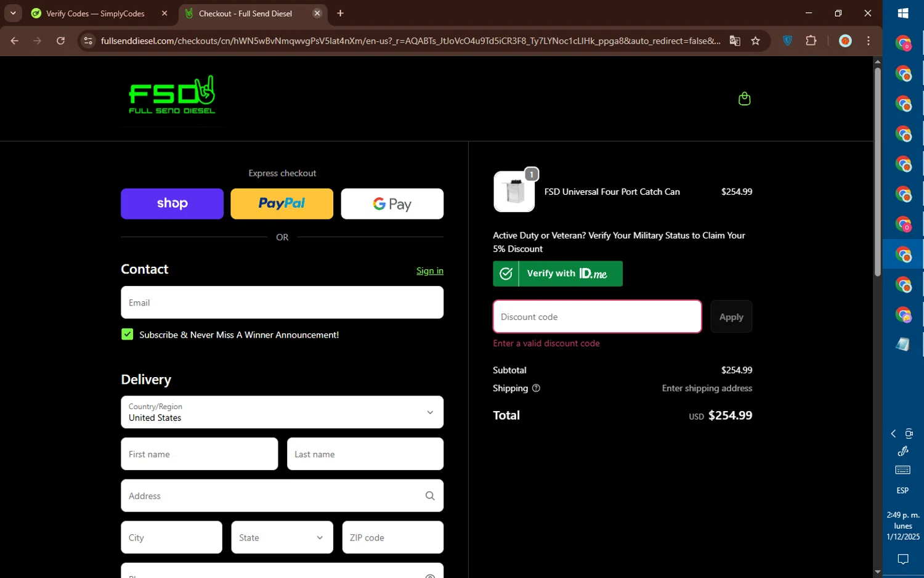Uncheck Subscribe & Never Miss A Winner Announcement
924x578 pixels.
[128, 335]
